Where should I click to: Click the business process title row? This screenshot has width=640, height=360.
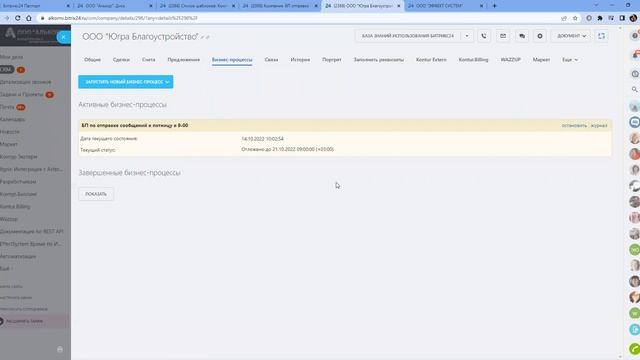[345, 125]
